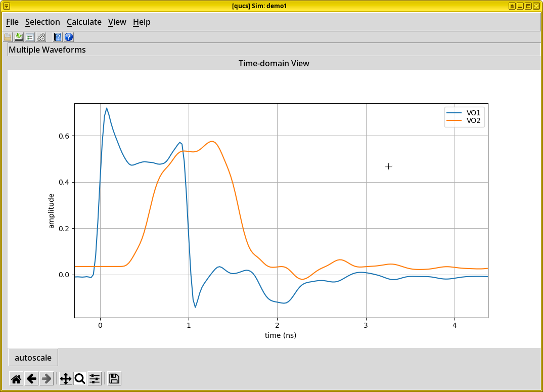Image resolution: width=543 pixels, height=392 pixels.
Task: Click the round blue question mark icon
Action: 69,37
